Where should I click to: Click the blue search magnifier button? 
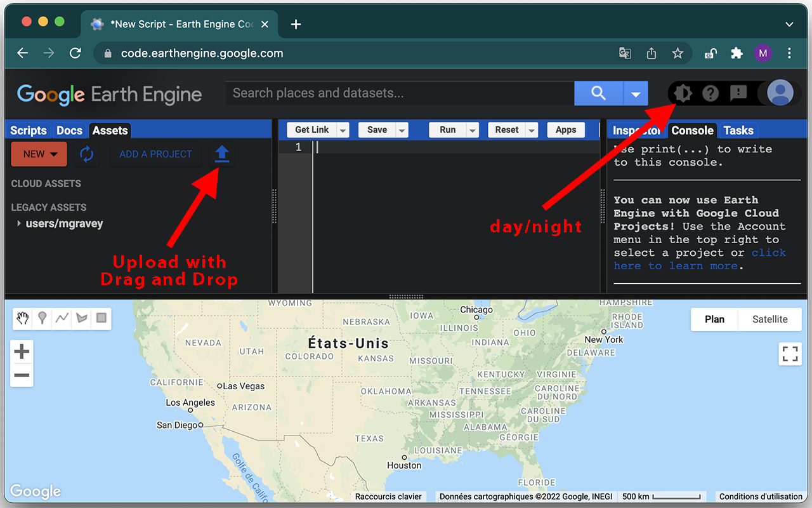coord(598,93)
